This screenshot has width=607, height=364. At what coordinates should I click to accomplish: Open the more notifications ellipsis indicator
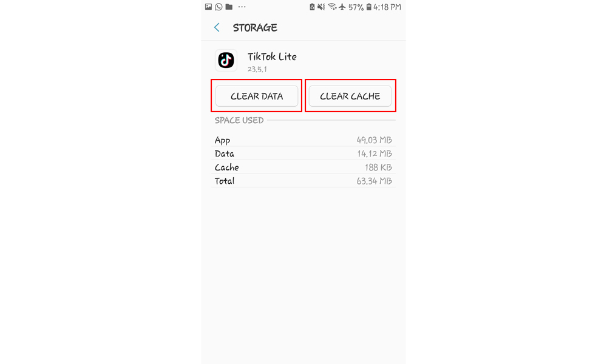[242, 7]
